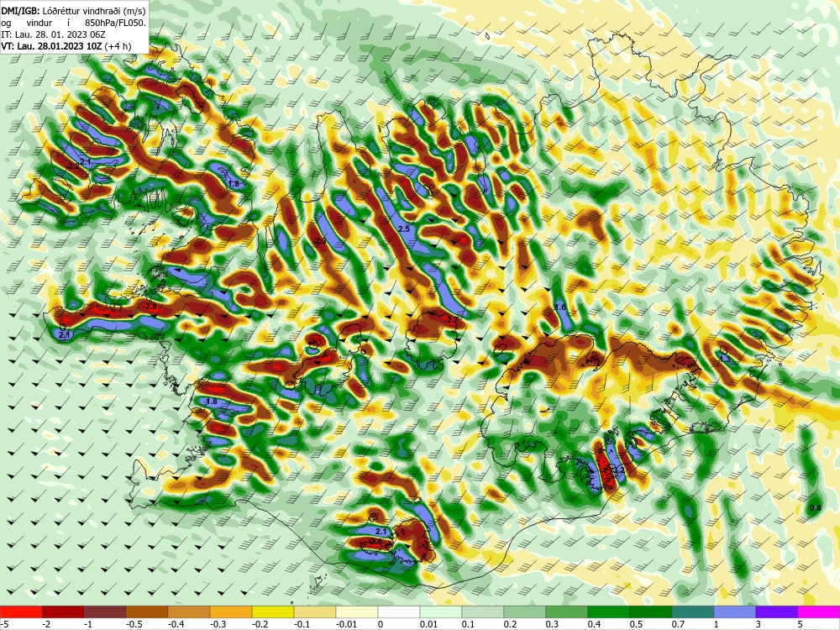Pick the dark red swatch between -2 and -1
The height and width of the screenshot is (630, 840).
coord(63,612)
